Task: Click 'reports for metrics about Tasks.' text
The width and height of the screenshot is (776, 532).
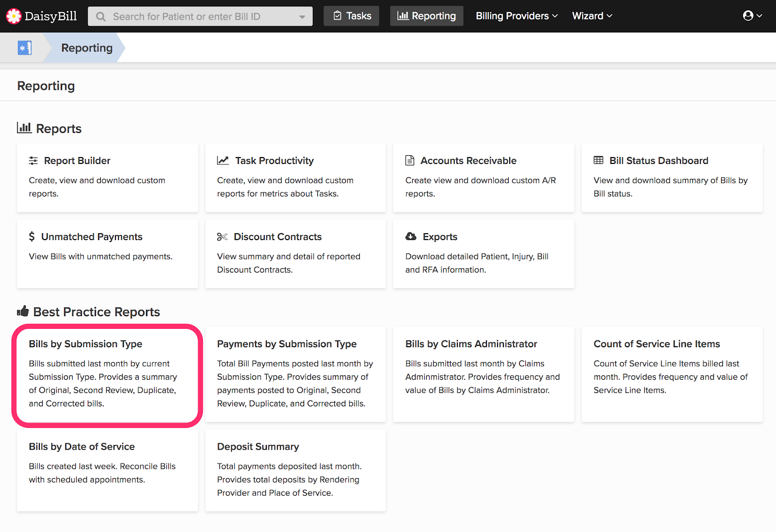Action: pyautogui.click(x=278, y=193)
